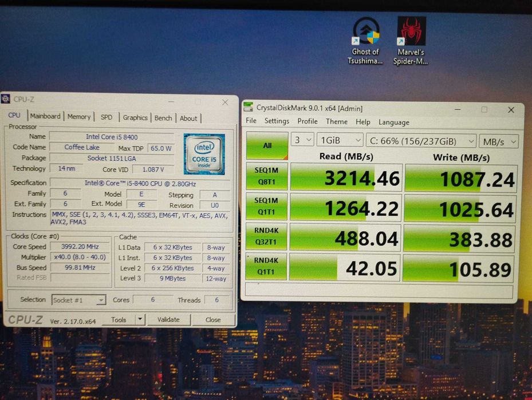Minimize the CPU-Z window

(171, 101)
